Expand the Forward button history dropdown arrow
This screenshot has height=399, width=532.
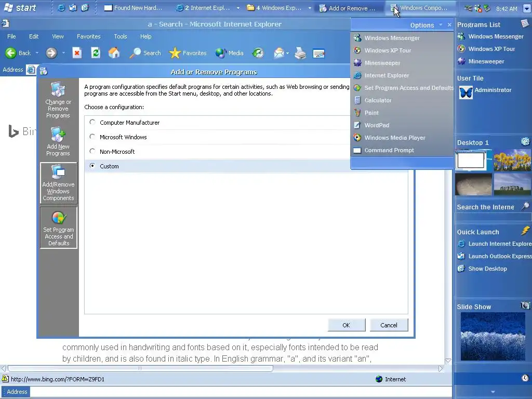63,53
